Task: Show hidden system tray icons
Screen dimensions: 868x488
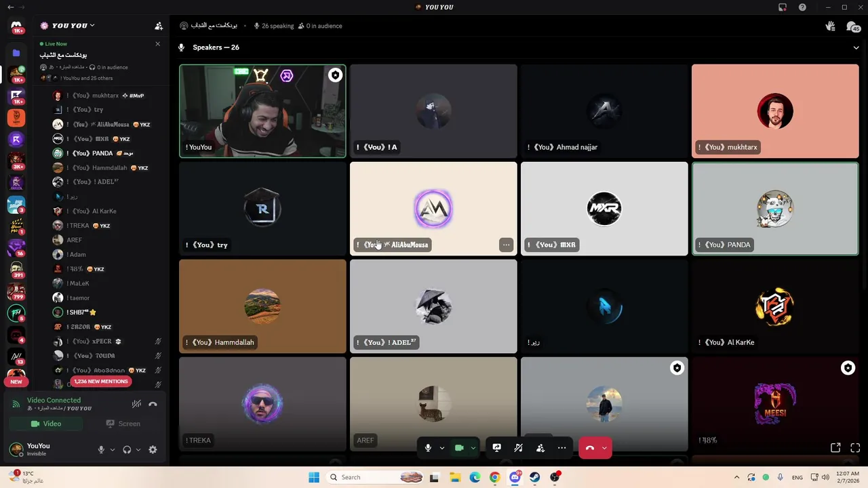Action: (737, 477)
